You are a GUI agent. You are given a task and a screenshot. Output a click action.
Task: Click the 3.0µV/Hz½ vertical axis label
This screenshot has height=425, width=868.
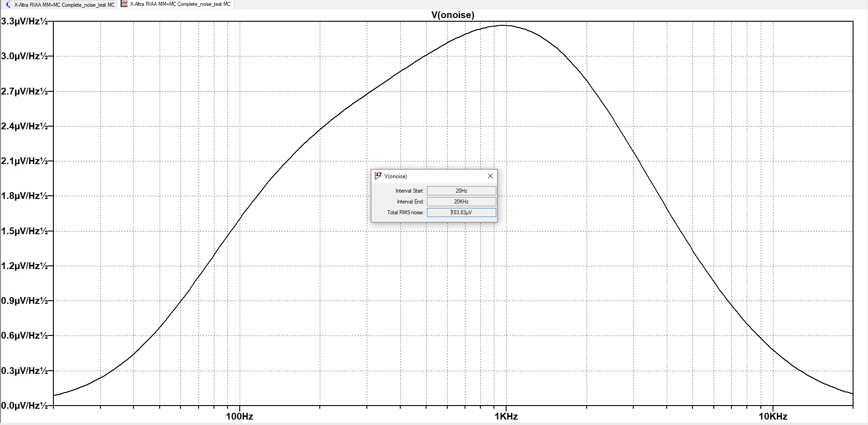[24, 56]
